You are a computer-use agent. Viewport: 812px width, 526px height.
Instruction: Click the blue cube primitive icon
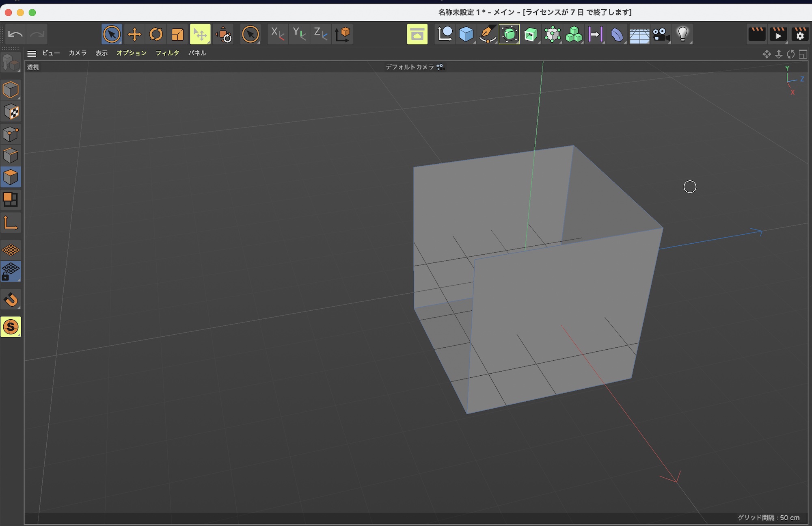point(466,35)
